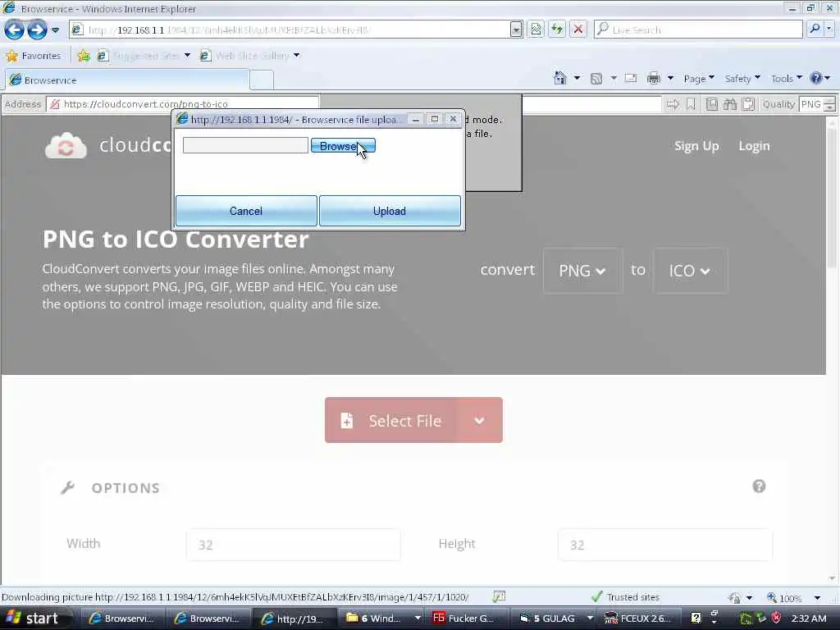The width and height of the screenshot is (840, 630).
Task: Click Upload in the file upload dialog
Action: coord(390,211)
